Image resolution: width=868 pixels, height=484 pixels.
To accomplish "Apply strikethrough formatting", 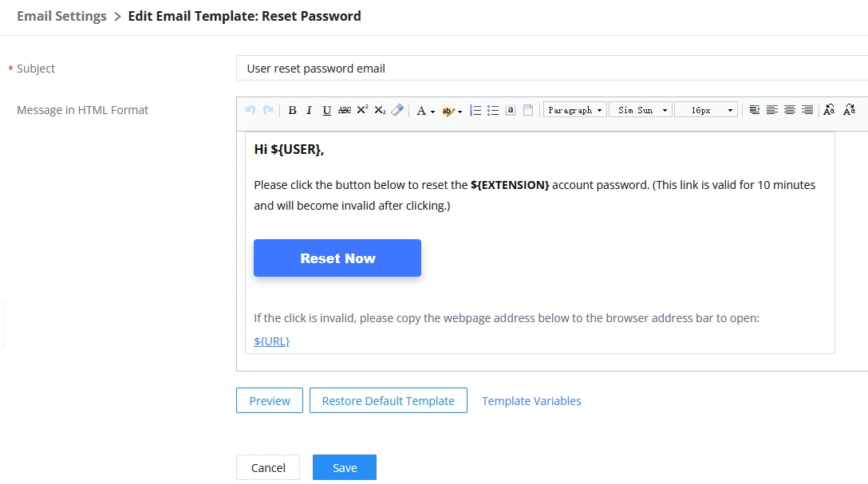I will coord(345,110).
